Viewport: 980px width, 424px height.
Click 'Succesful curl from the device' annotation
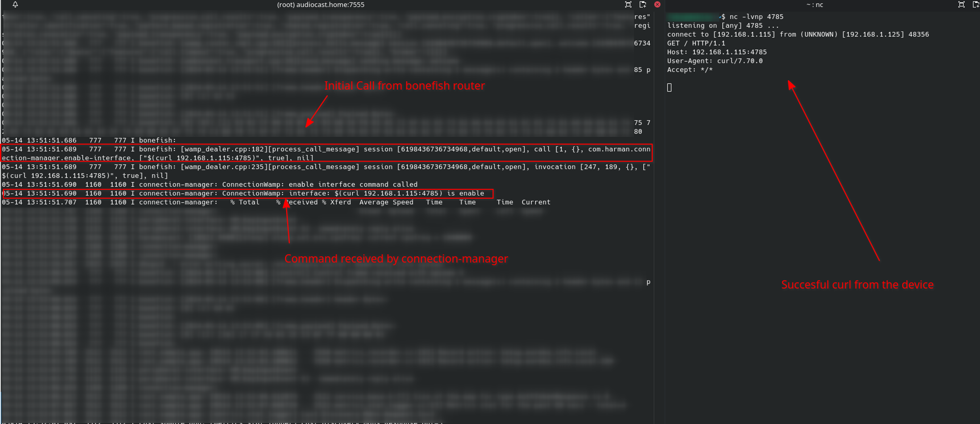(x=857, y=284)
